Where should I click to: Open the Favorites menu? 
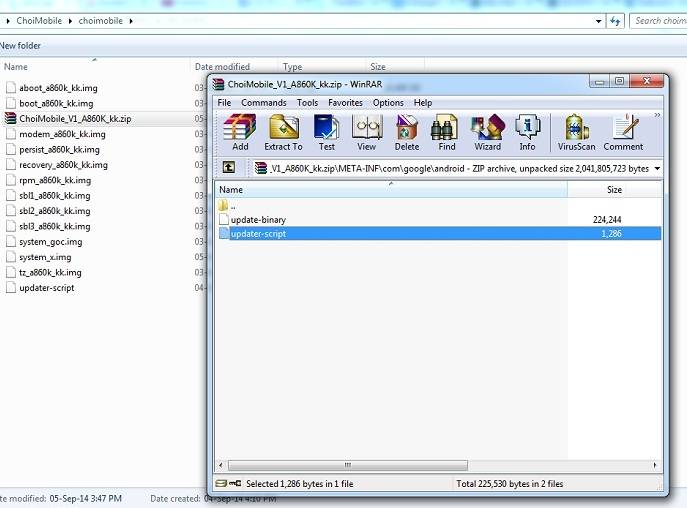click(345, 103)
